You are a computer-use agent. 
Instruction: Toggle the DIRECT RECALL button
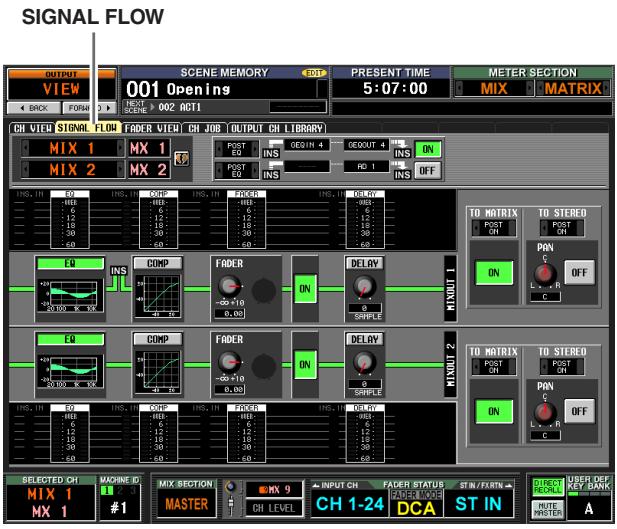pyautogui.click(x=547, y=487)
